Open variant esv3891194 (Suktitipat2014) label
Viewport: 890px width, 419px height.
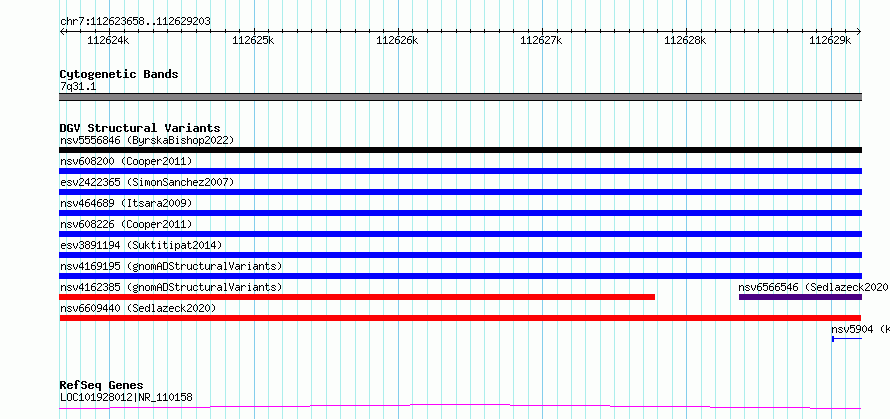[x=141, y=245]
